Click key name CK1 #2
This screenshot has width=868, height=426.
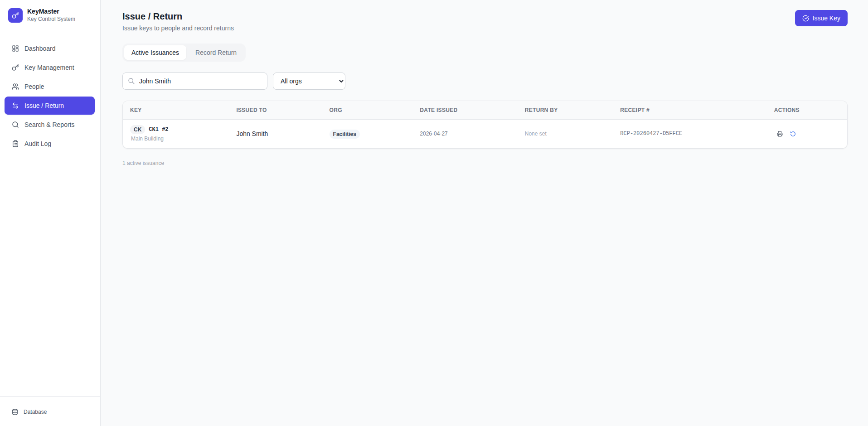tap(158, 129)
